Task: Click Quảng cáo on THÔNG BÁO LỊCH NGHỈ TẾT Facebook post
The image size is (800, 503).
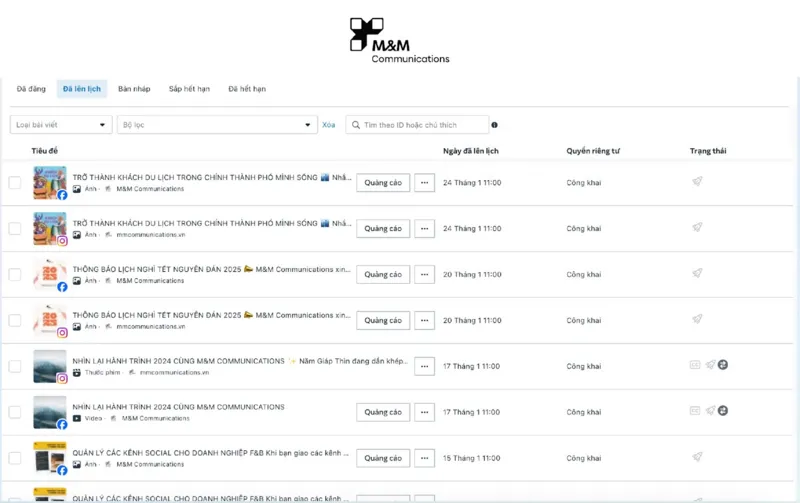Action: [383, 274]
